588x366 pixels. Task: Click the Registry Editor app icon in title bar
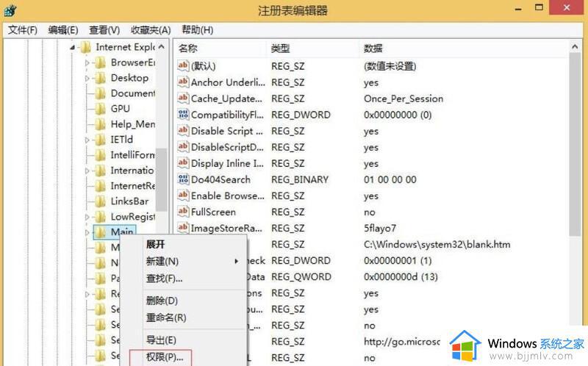pyautogui.click(x=10, y=10)
